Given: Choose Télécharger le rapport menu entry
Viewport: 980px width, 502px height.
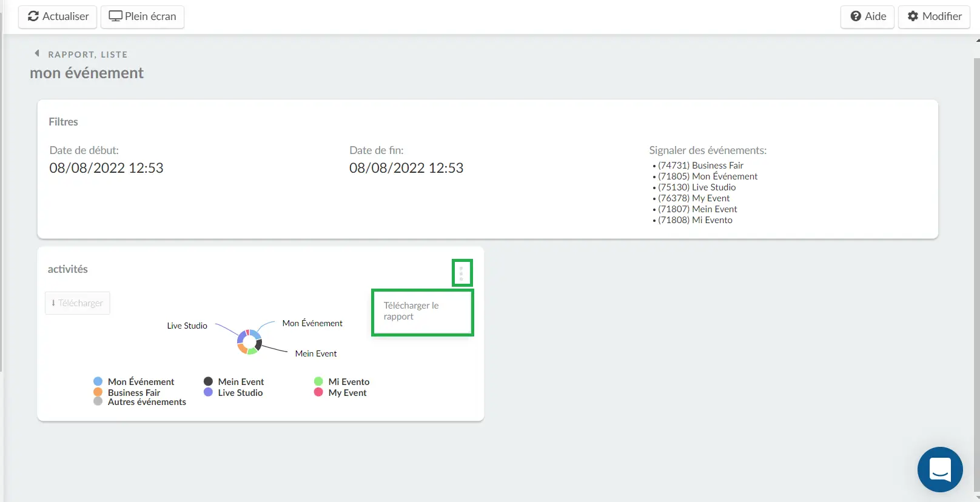Looking at the screenshot, I should click(422, 312).
